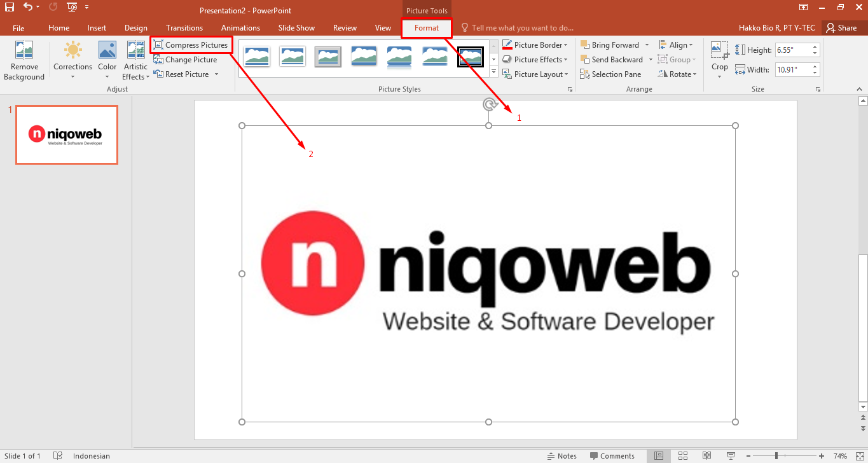
Task: Switch to the Insert tab
Action: (x=97, y=28)
